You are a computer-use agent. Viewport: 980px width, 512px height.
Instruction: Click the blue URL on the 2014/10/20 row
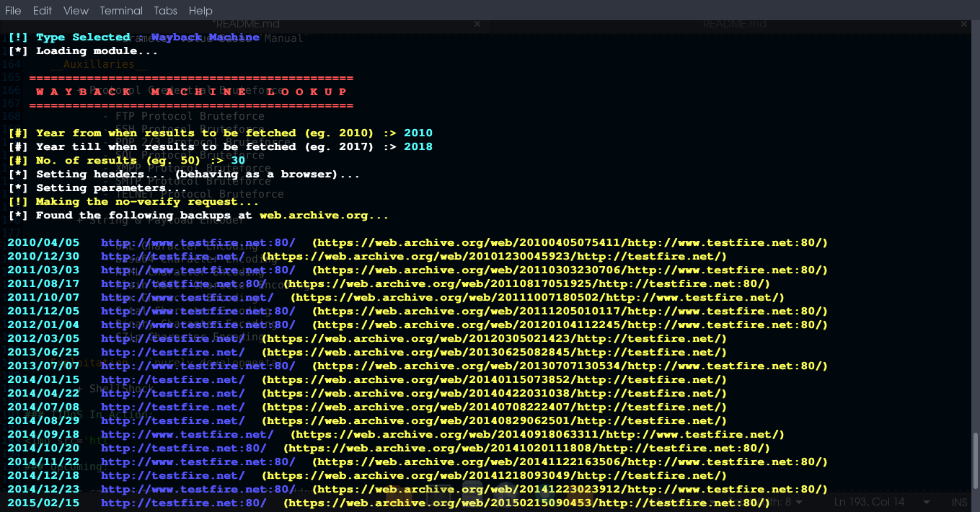(x=184, y=449)
